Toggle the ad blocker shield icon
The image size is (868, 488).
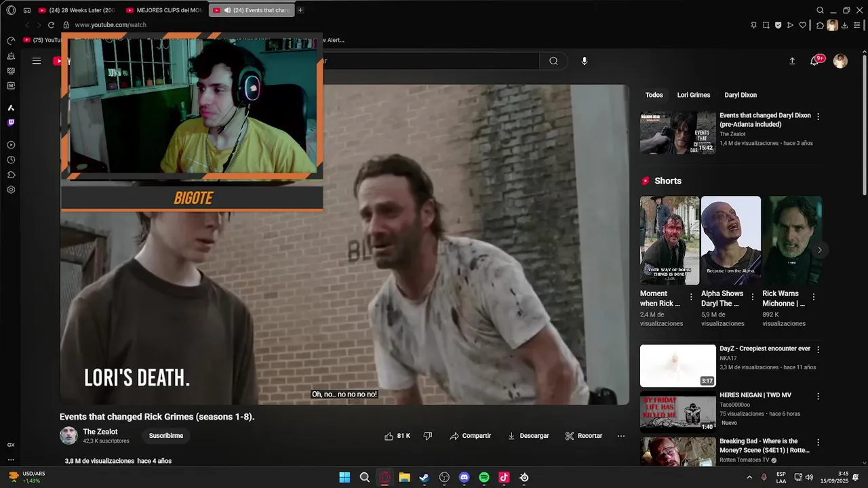tap(778, 25)
